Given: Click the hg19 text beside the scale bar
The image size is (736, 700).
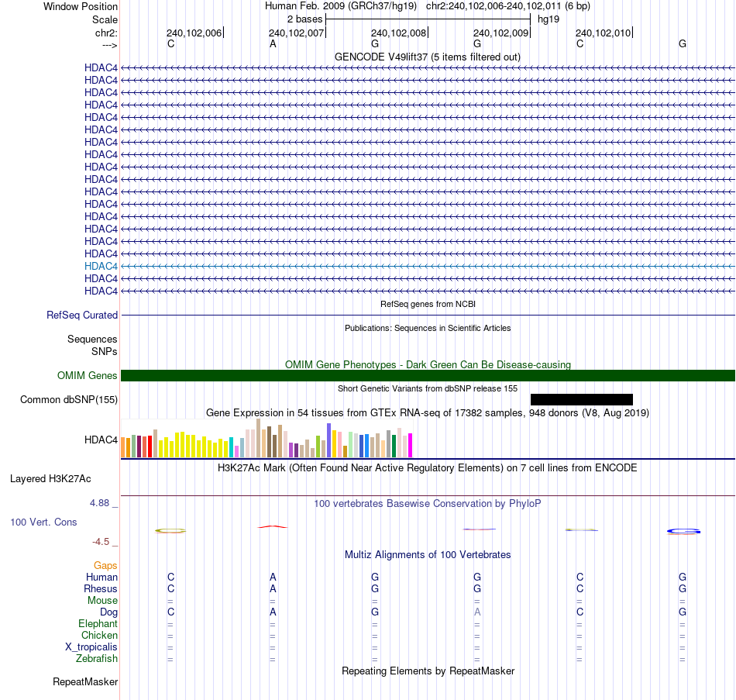Looking at the screenshot, I should tap(549, 19).
